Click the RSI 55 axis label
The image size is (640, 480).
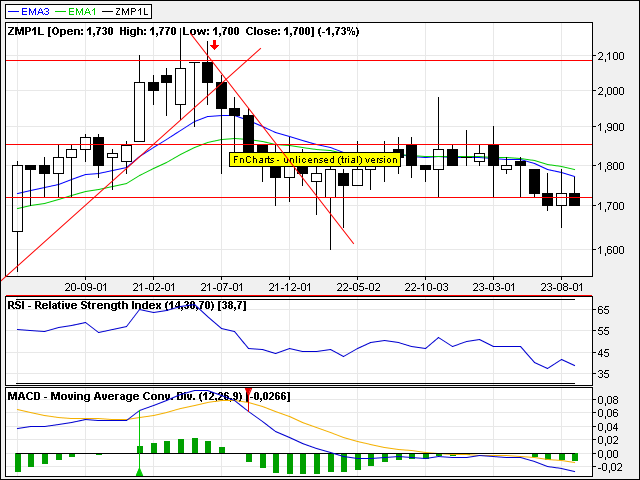(604, 331)
